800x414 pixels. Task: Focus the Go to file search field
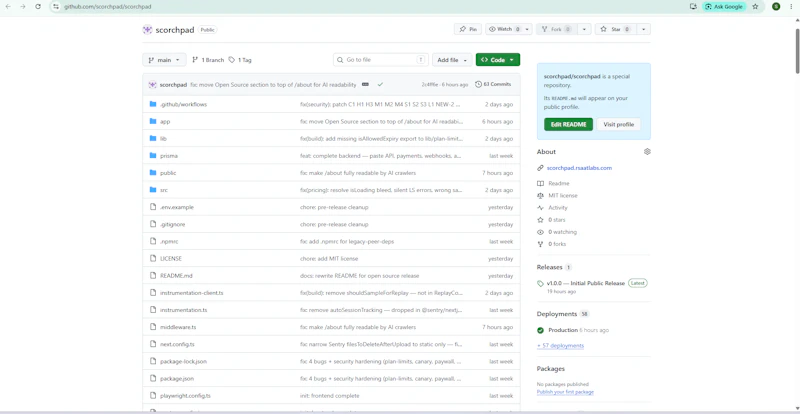pyautogui.click(x=381, y=60)
